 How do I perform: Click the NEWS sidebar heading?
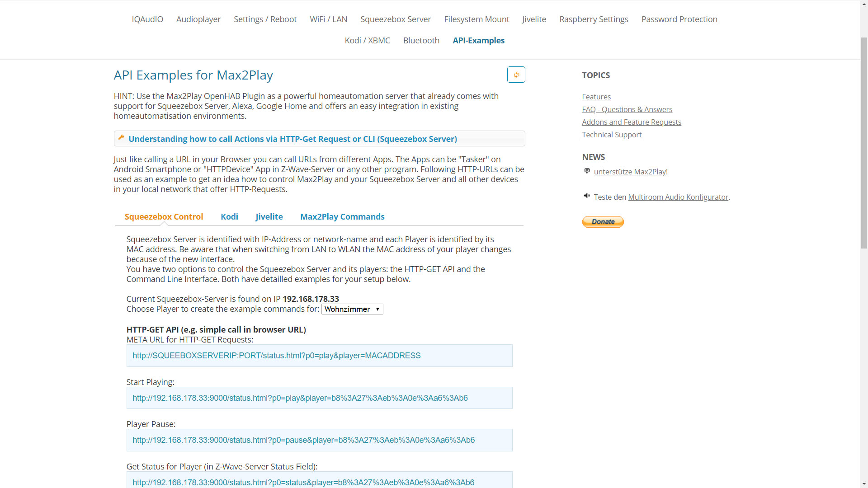593,157
